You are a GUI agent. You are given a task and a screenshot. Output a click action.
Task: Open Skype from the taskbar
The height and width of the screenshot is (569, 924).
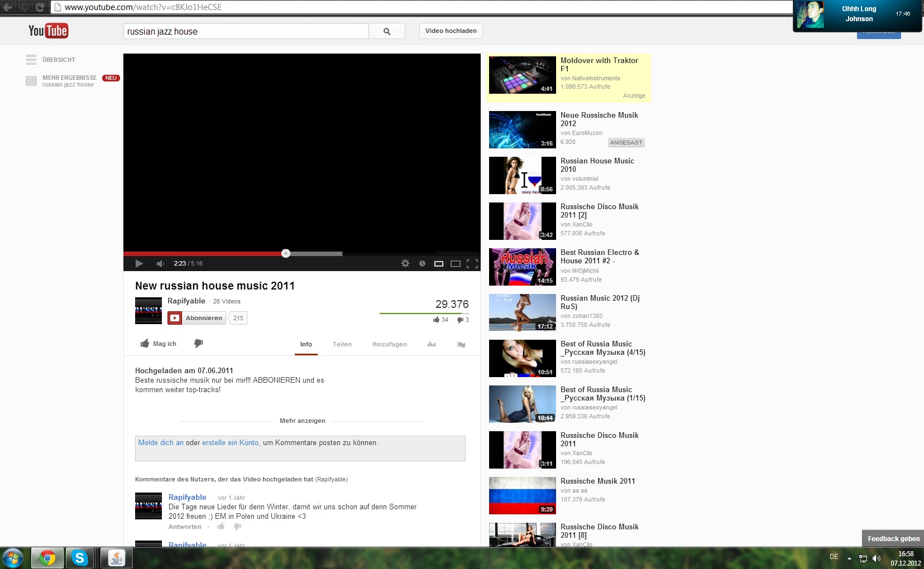80,558
